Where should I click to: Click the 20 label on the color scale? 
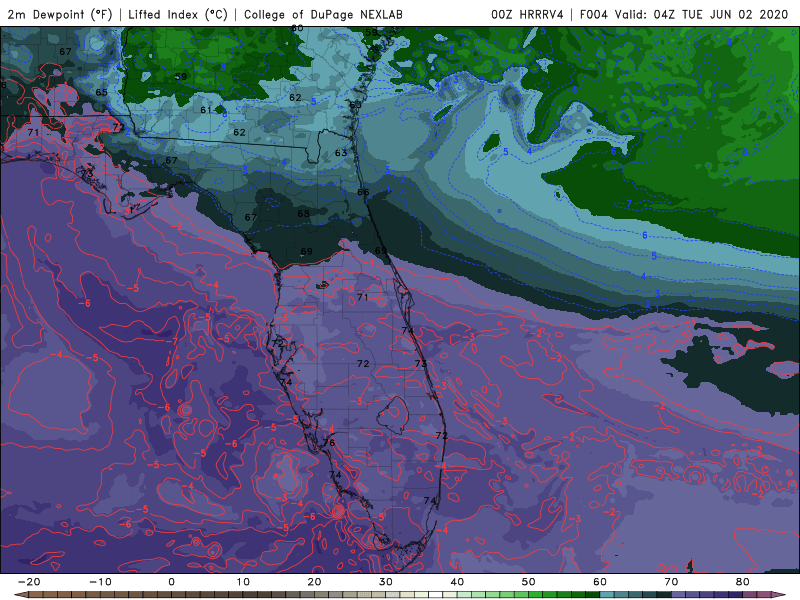point(314,582)
